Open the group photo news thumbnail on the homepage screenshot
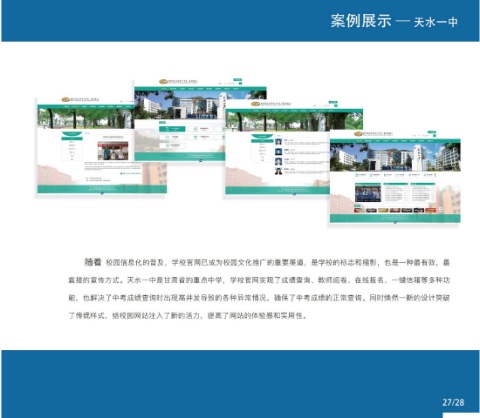 click(368, 194)
